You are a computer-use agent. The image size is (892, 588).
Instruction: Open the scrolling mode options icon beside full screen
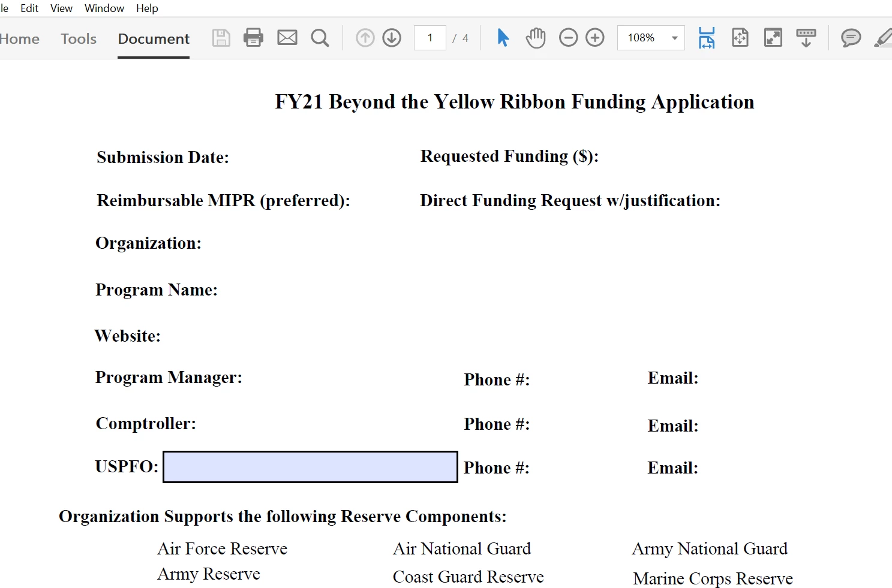point(806,38)
